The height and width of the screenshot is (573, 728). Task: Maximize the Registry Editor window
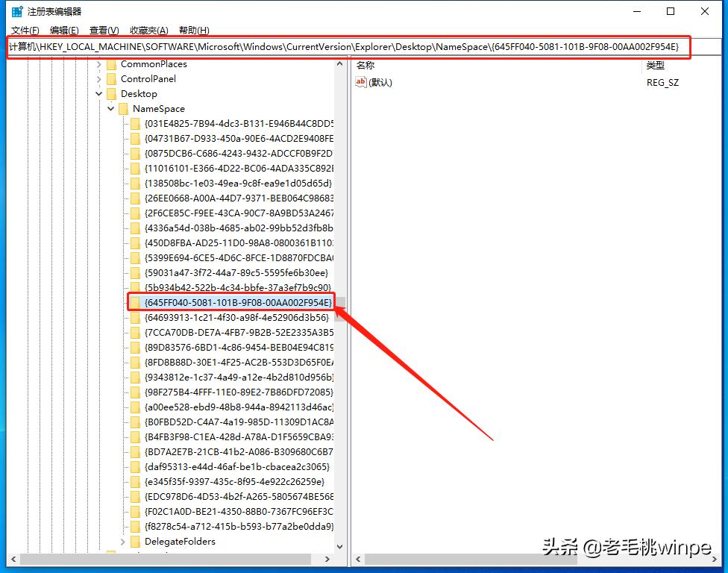tap(671, 11)
